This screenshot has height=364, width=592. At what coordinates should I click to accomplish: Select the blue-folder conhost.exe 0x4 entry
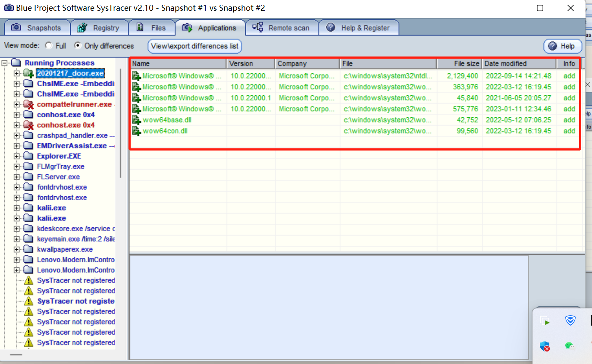[x=66, y=115]
